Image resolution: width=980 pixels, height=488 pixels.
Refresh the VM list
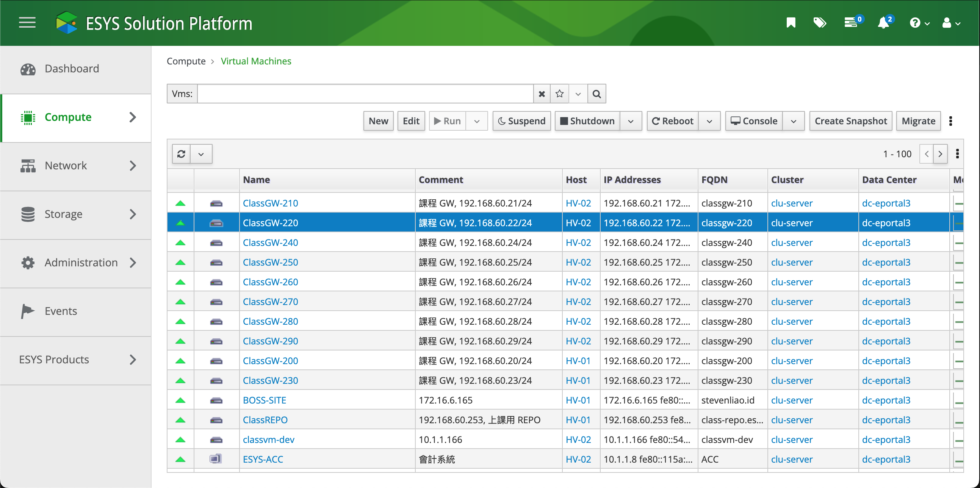[x=181, y=154]
